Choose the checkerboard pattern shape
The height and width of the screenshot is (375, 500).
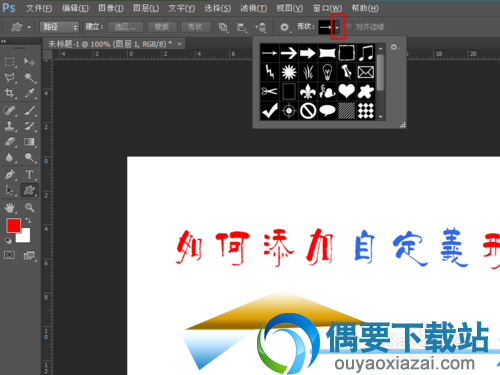pos(366,110)
